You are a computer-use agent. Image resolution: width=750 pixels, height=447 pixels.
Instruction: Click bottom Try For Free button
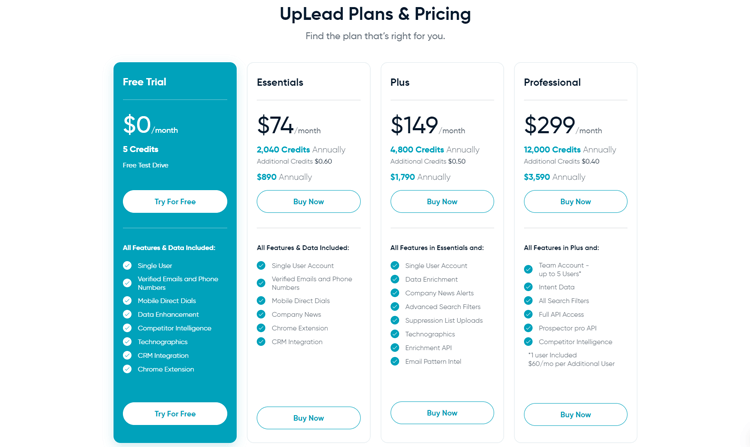(175, 414)
